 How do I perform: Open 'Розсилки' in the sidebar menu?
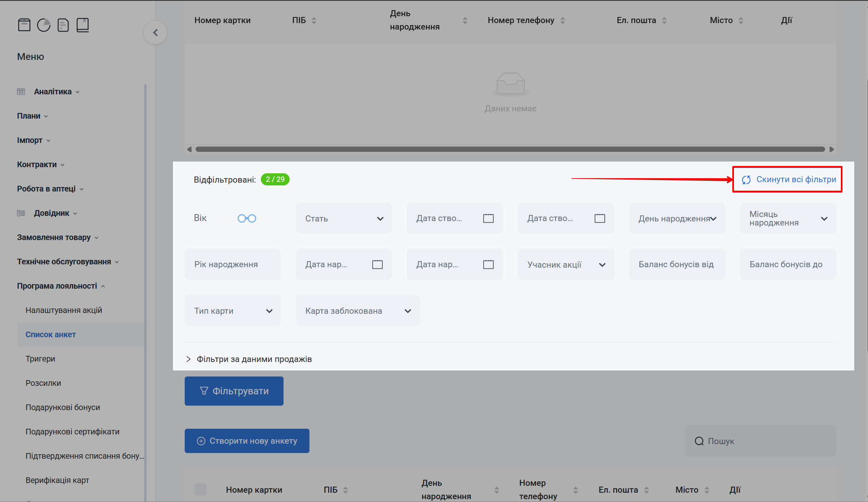click(x=43, y=383)
